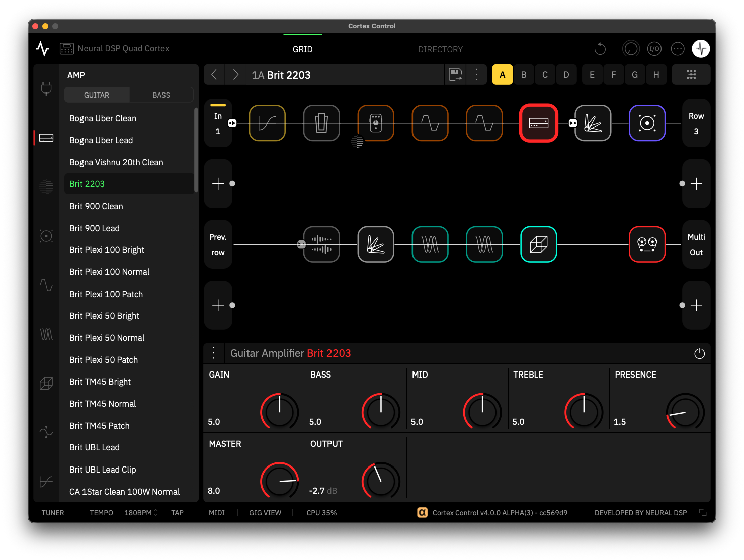Click the tape delay block in row 3
The width and height of the screenshot is (744, 560).
[x=647, y=245]
